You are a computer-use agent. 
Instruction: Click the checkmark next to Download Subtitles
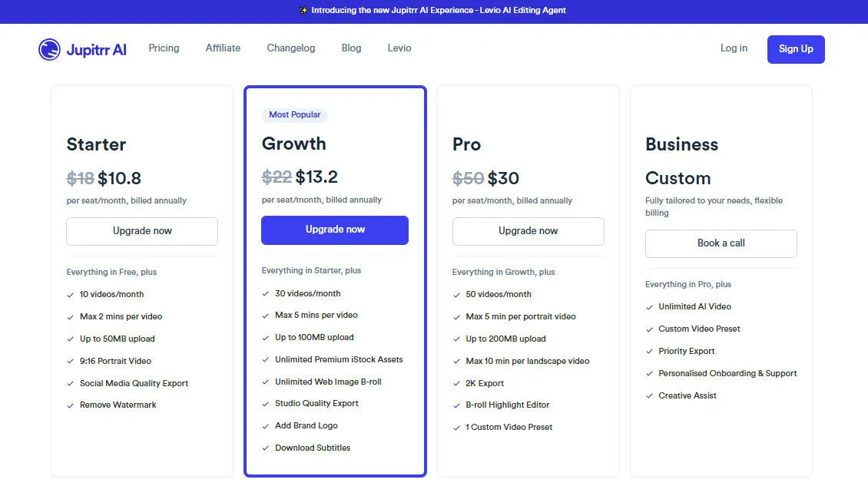coord(264,448)
